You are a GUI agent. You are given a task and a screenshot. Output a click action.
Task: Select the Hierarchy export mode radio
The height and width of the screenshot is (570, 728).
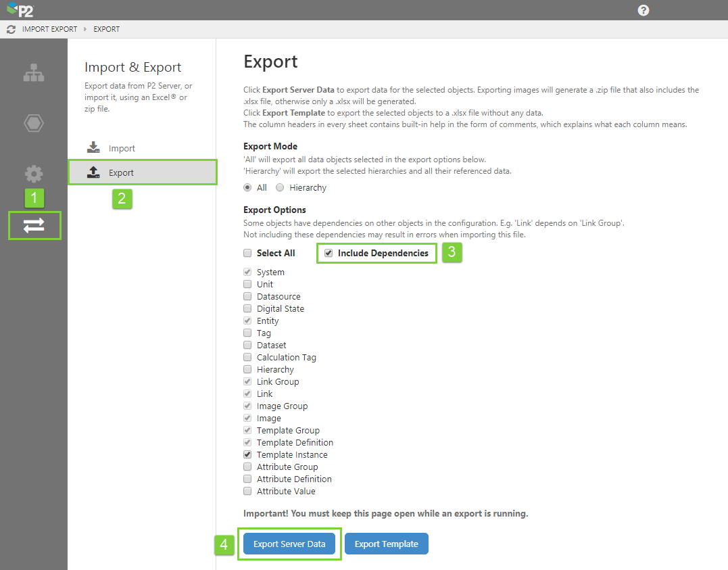click(280, 188)
